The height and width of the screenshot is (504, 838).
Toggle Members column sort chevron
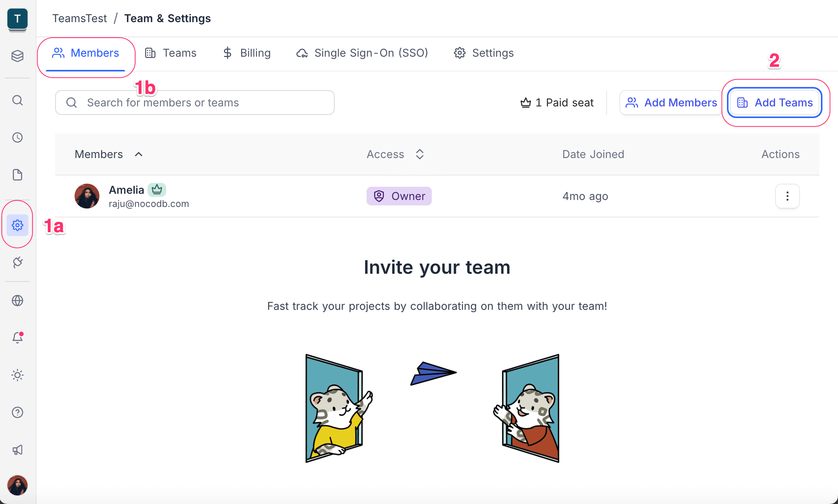coord(139,155)
